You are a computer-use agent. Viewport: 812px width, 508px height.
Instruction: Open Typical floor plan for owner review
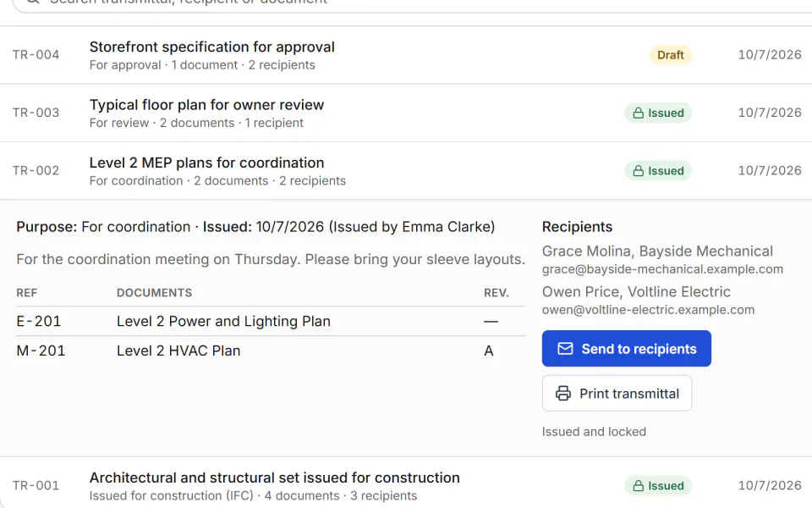click(x=406, y=113)
